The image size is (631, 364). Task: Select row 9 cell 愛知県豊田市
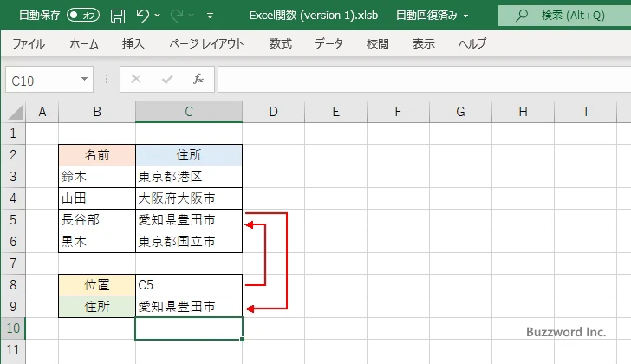pos(189,307)
